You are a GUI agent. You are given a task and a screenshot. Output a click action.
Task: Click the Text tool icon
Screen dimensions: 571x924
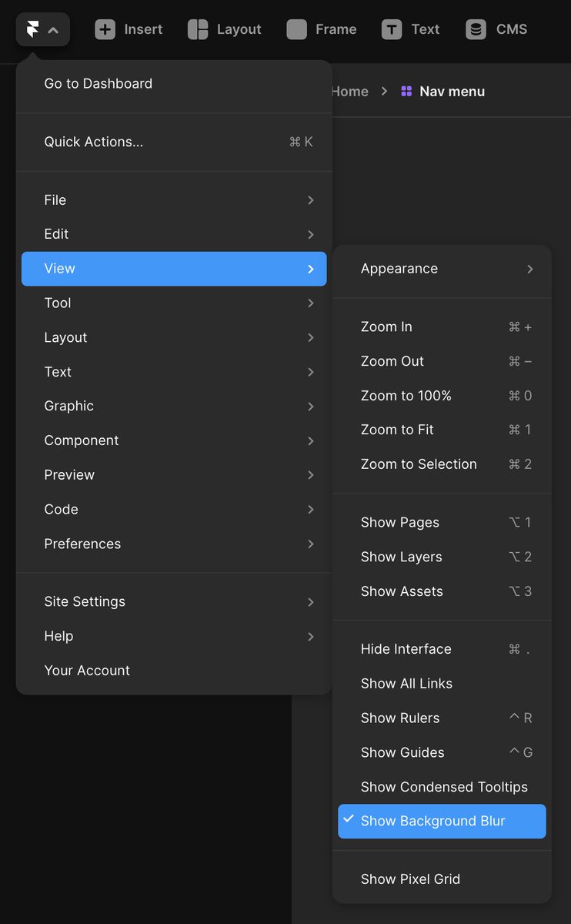tap(392, 29)
